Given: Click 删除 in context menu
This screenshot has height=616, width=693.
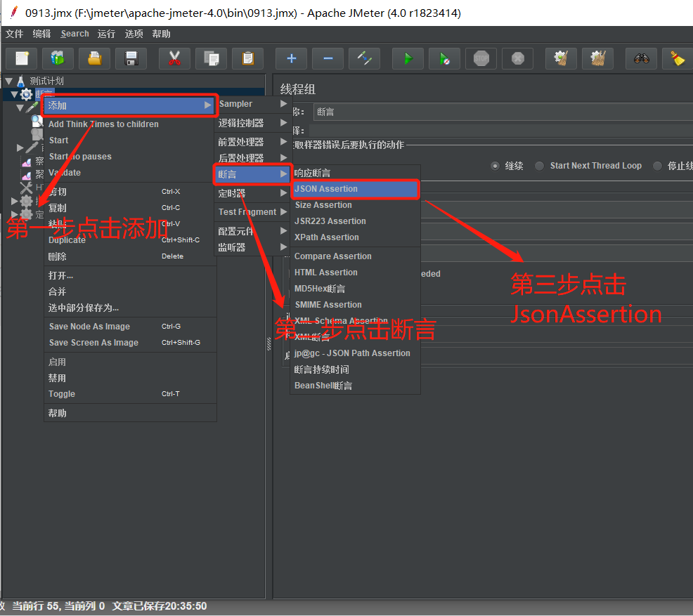Looking at the screenshot, I should pos(130,256).
